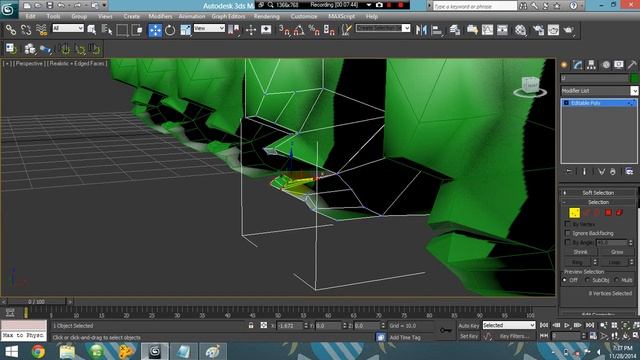Toggle Window/Crossing selection mode

(138, 30)
